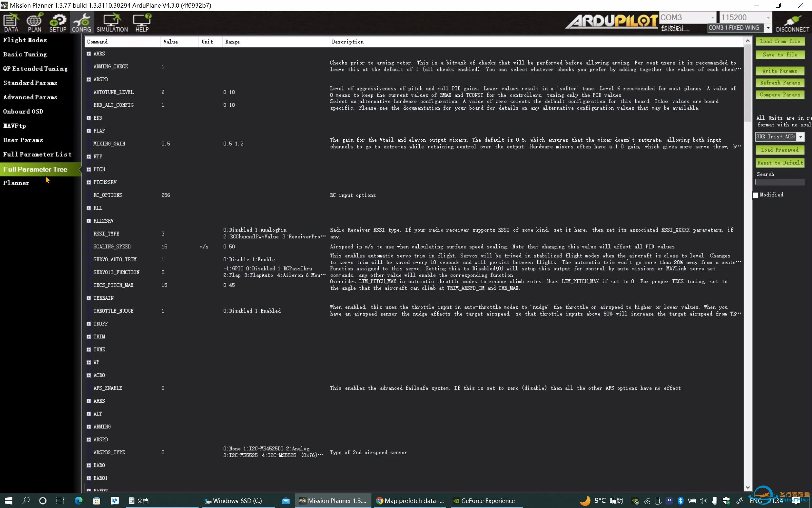Launch Microsoft Edge from the taskbar
The width and height of the screenshot is (812, 508).
(79, 501)
